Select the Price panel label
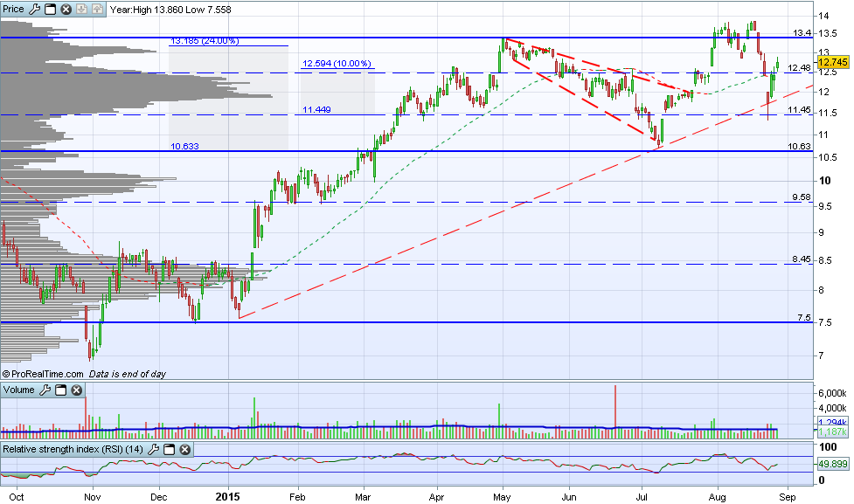Screen dimensions: 854x504 (14, 10)
